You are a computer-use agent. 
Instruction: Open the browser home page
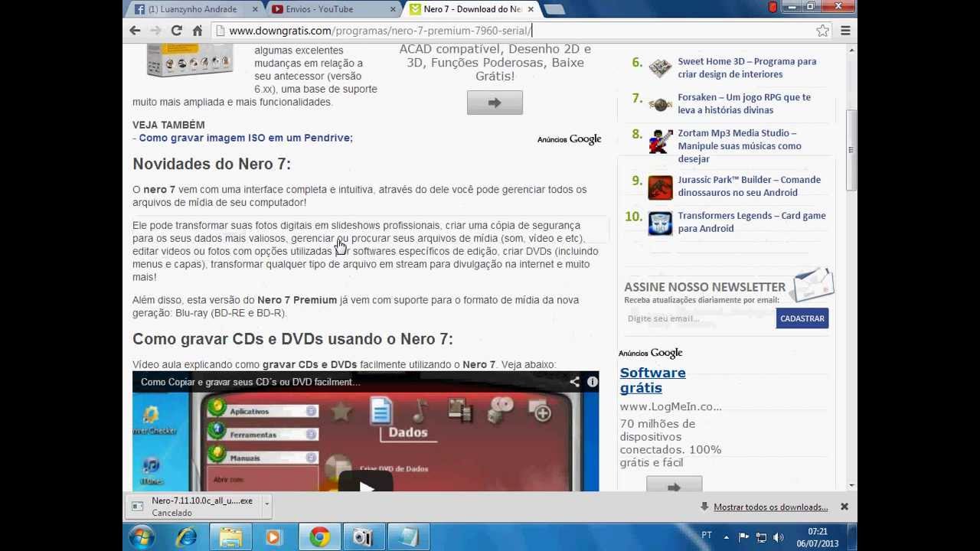[x=197, y=31]
